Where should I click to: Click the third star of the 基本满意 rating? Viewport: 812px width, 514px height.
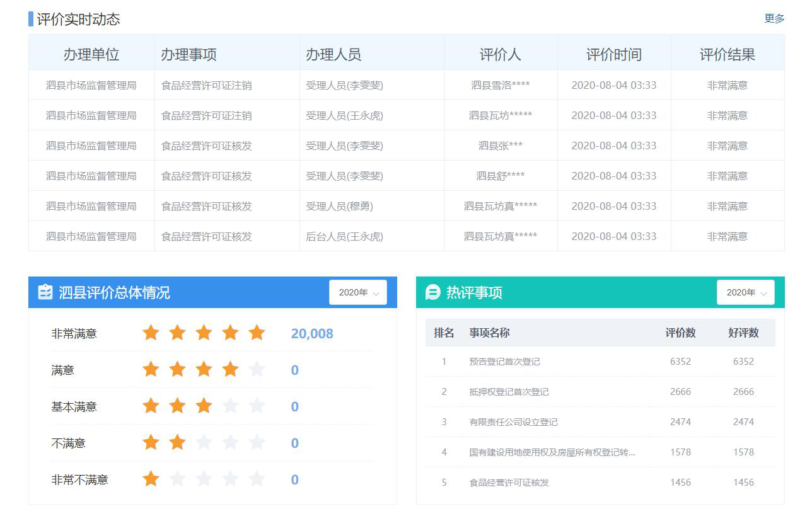(204, 406)
